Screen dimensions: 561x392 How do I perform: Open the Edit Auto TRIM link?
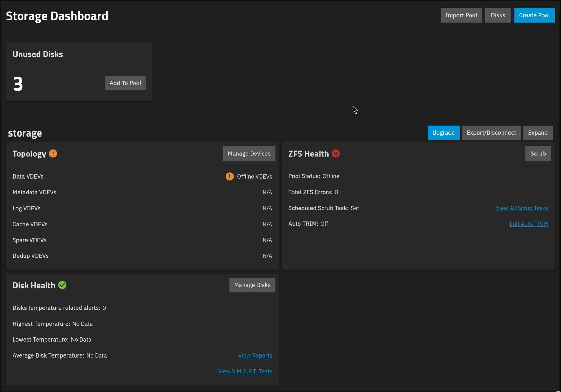pyautogui.click(x=529, y=224)
